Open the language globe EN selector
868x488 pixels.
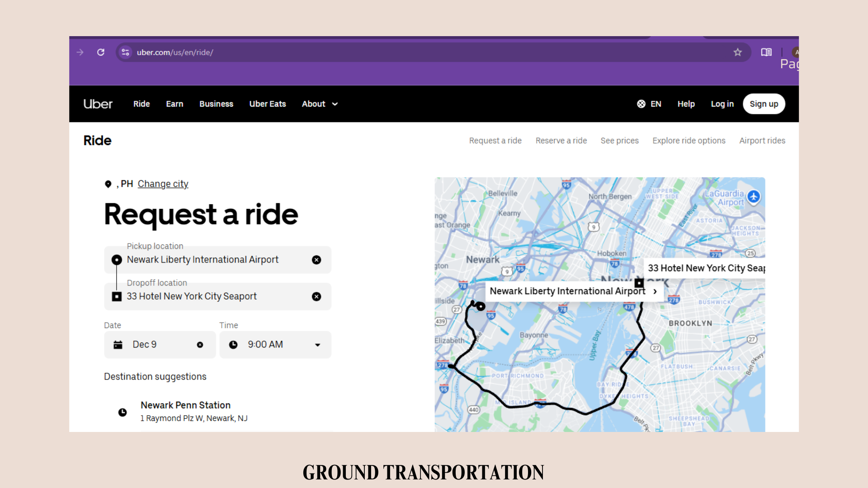(x=649, y=104)
